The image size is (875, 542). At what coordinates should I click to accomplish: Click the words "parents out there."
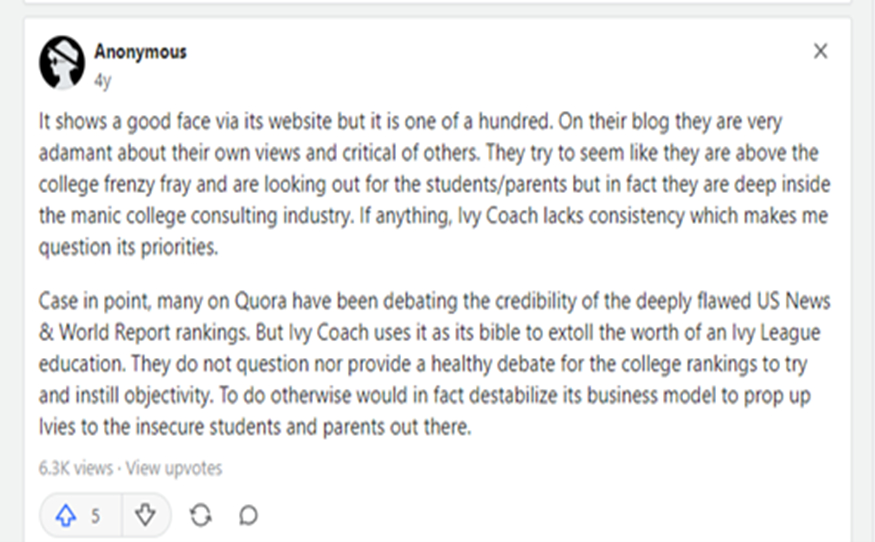point(397,427)
